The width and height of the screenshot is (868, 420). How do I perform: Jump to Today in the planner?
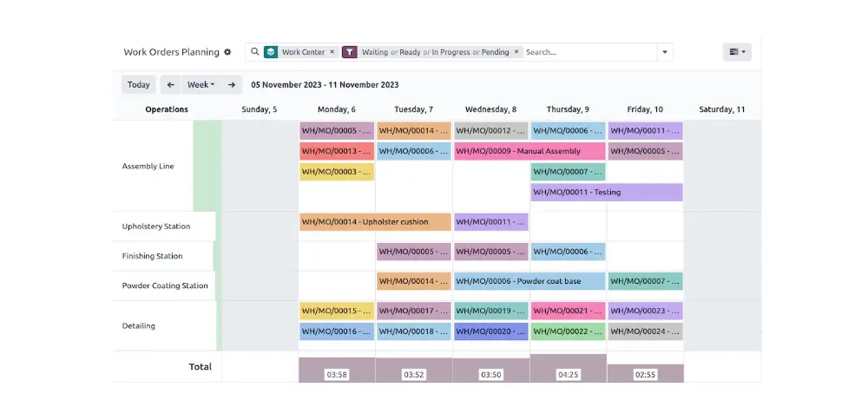click(139, 85)
